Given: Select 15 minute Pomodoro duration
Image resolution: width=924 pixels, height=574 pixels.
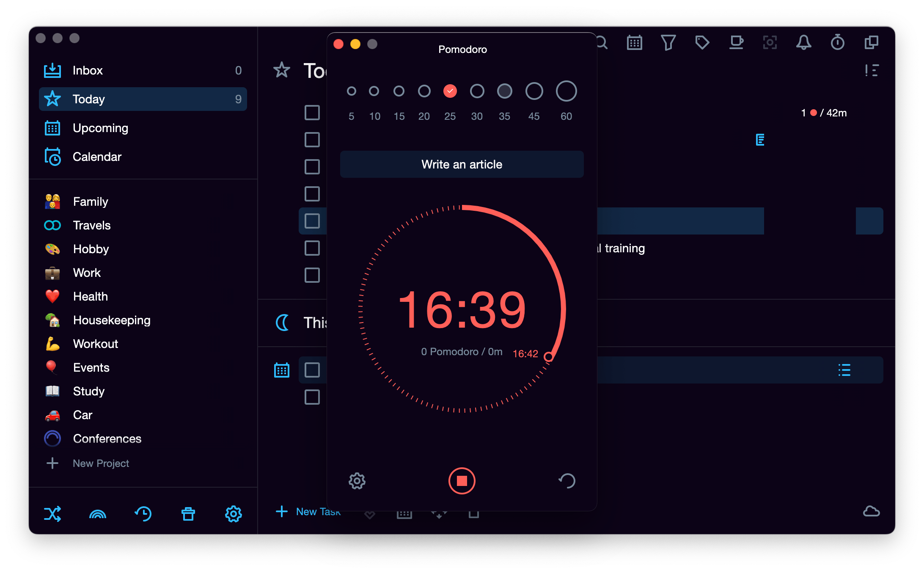Looking at the screenshot, I should coord(399,91).
